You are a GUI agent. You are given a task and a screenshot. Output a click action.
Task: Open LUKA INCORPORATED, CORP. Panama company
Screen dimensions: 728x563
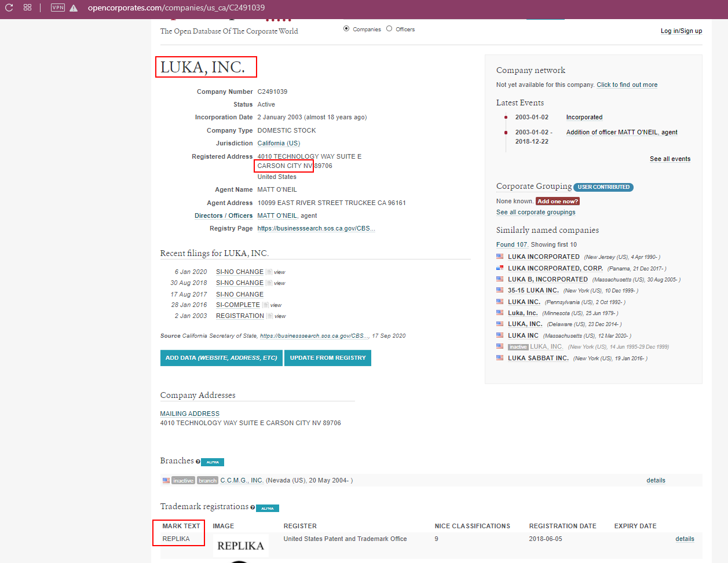click(x=555, y=269)
